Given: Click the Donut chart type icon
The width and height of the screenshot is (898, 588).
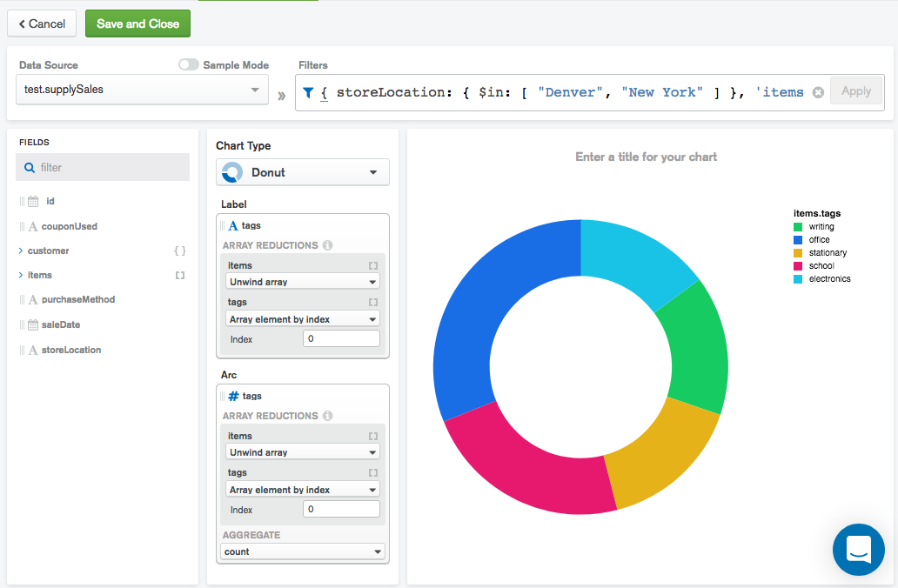Looking at the screenshot, I should coord(231,171).
